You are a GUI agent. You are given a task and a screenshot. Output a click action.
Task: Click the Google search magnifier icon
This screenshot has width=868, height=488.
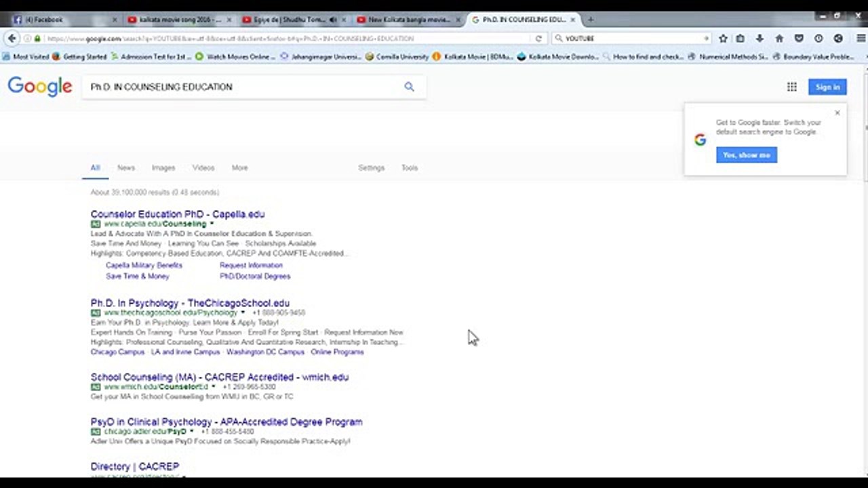[x=409, y=87]
